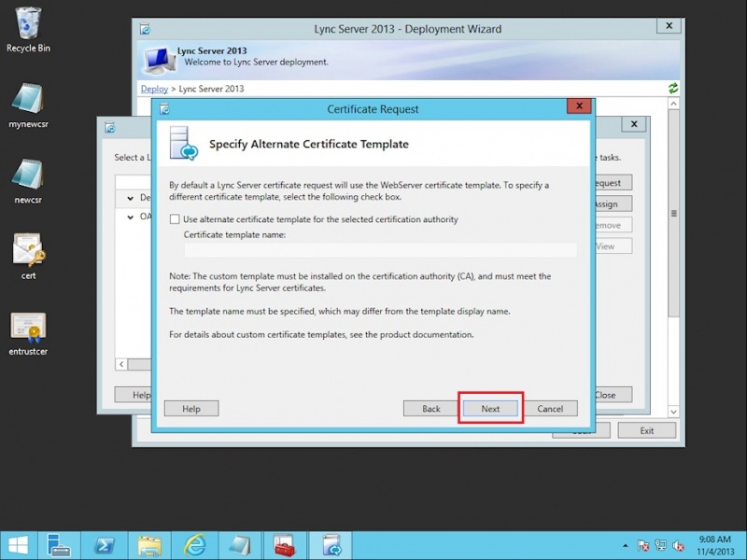The width and height of the screenshot is (747, 560).
Task: Click the Lync Deployment Wizard taskbar icon
Action: tap(331, 545)
